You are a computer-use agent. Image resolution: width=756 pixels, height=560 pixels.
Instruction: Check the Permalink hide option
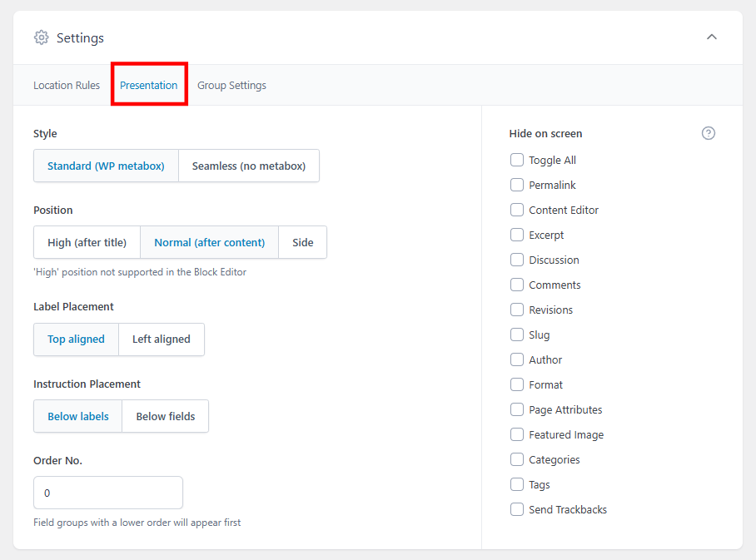pos(516,185)
